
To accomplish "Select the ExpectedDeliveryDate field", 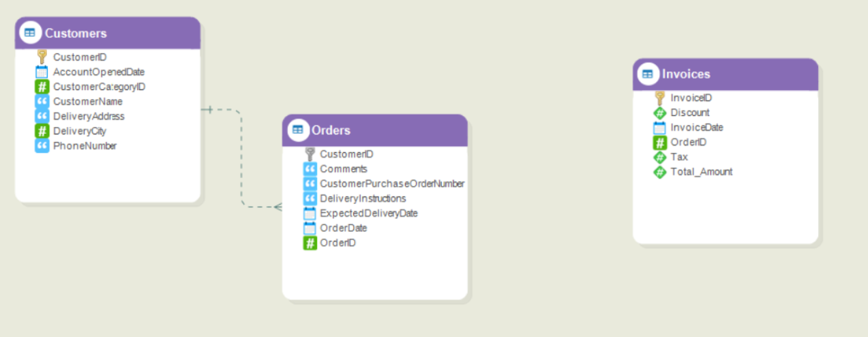I will (x=369, y=214).
